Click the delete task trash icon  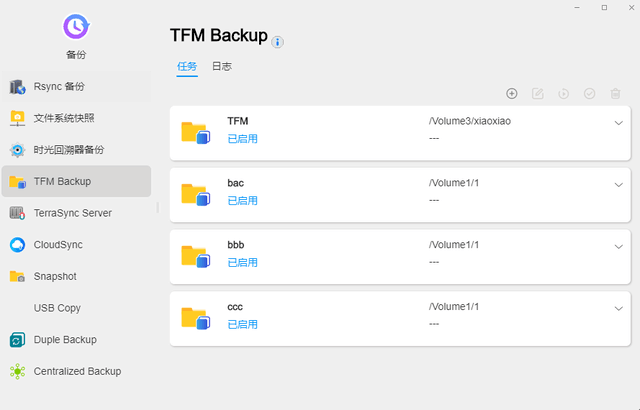pyautogui.click(x=615, y=93)
